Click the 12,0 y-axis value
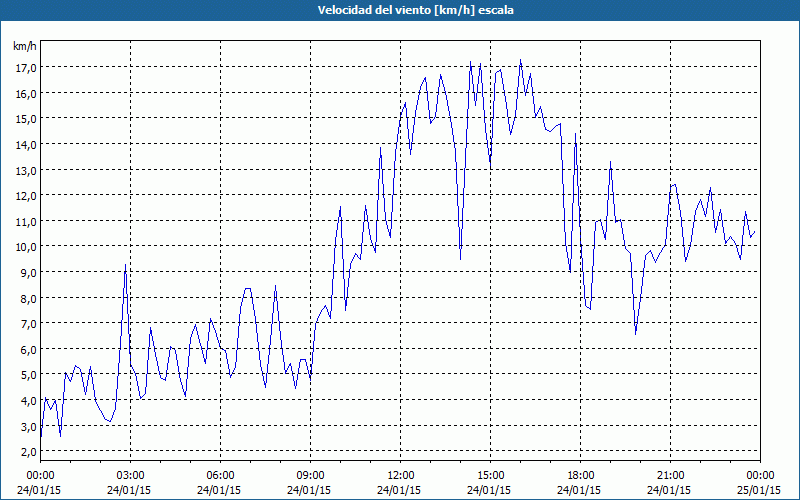This screenshot has width=800, height=500. click(25, 196)
